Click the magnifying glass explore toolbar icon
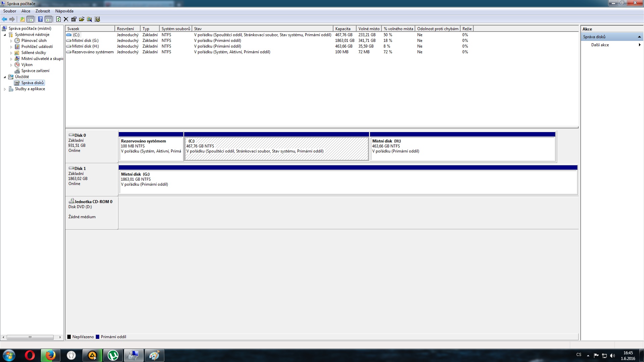This screenshot has width=644, height=362. [x=89, y=19]
